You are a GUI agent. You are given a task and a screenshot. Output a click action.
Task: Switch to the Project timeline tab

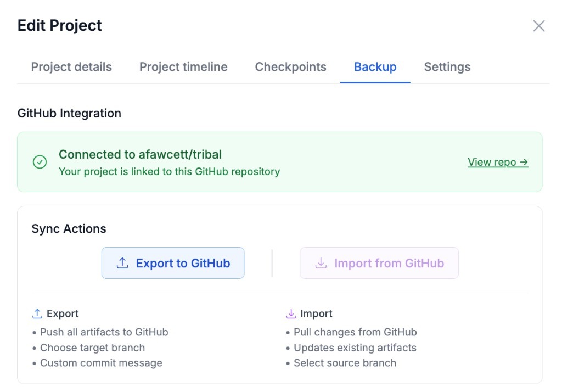point(183,67)
